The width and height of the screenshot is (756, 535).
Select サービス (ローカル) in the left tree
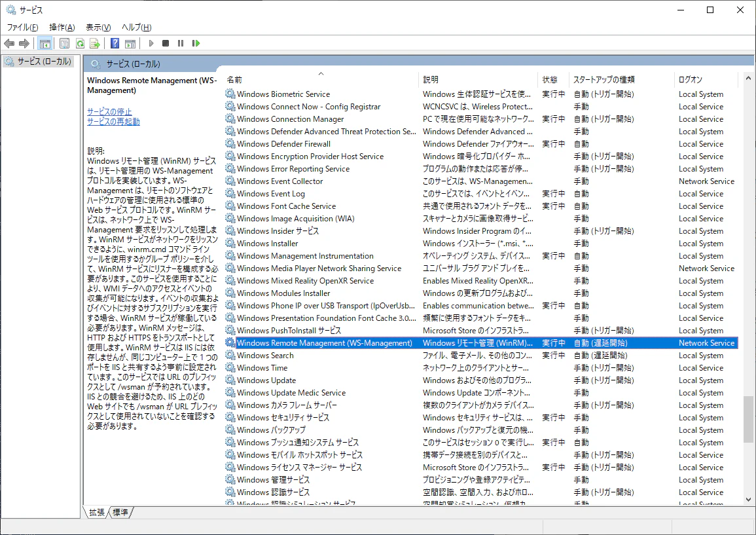tap(38, 62)
